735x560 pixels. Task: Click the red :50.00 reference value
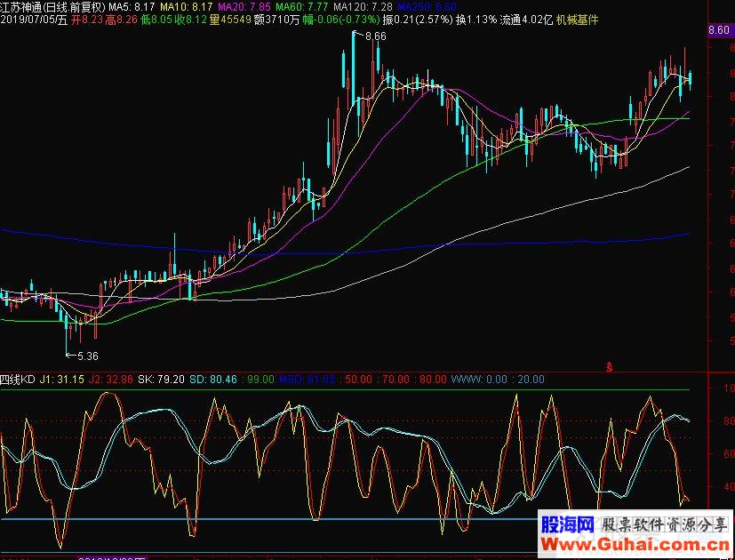point(356,379)
